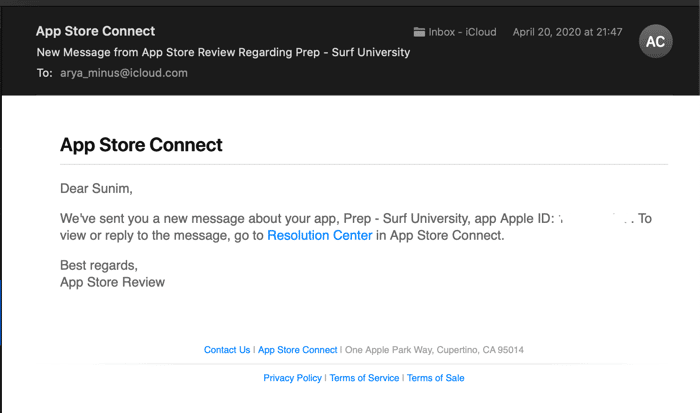The image size is (700, 413).
Task: Click the large App Store Connect body heading
Action: coord(141,145)
